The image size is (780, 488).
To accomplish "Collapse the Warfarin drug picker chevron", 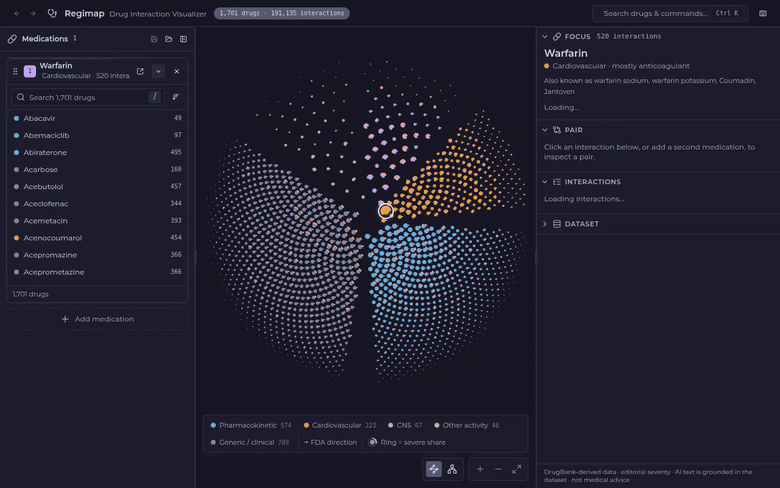I will pos(158,71).
